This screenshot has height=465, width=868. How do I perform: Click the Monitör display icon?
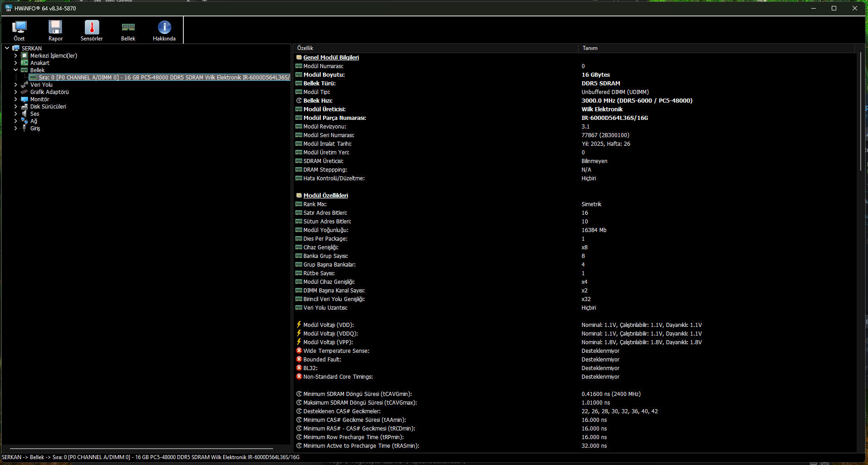25,99
